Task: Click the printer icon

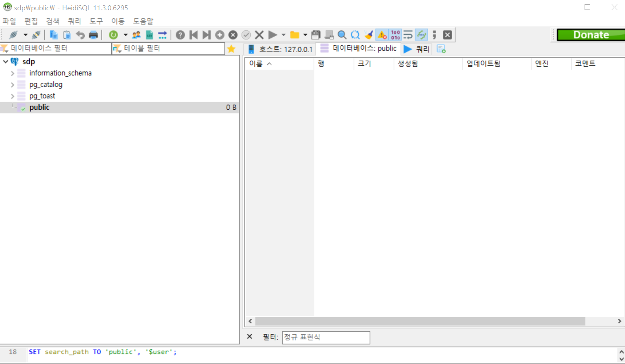Action: pyautogui.click(x=93, y=35)
